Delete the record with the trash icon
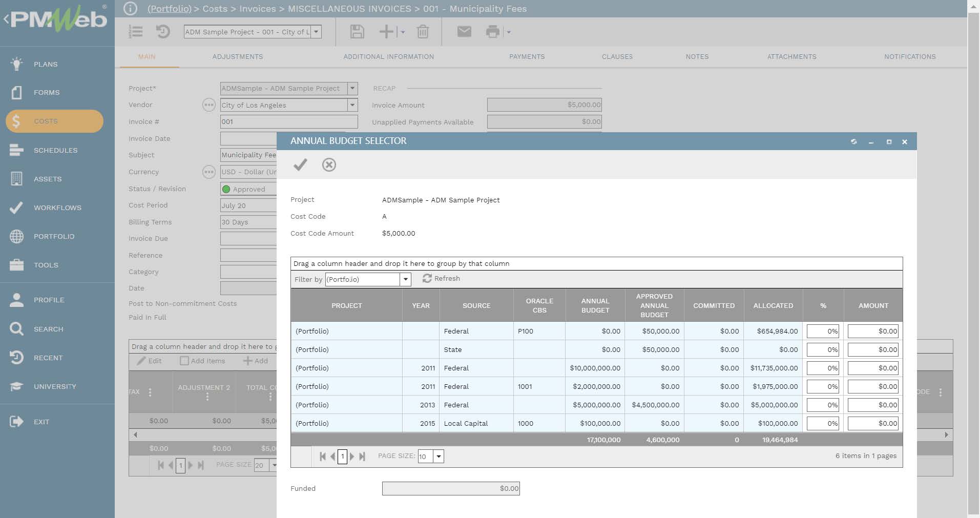The width and height of the screenshot is (980, 518). 423,32
